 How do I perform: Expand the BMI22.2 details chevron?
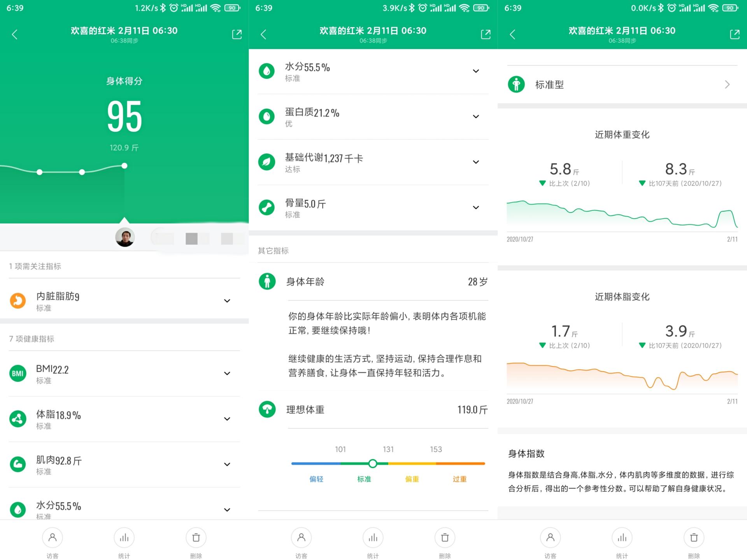pyautogui.click(x=227, y=373)
